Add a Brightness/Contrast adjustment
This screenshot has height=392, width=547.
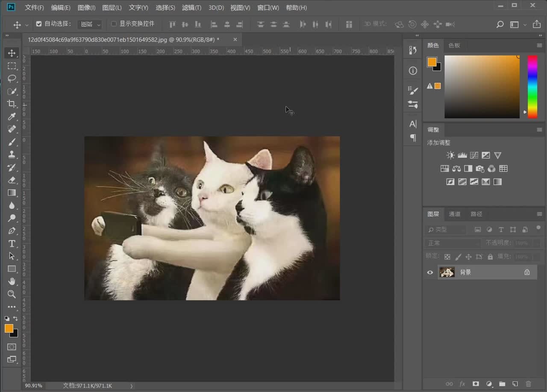[450, 155]
